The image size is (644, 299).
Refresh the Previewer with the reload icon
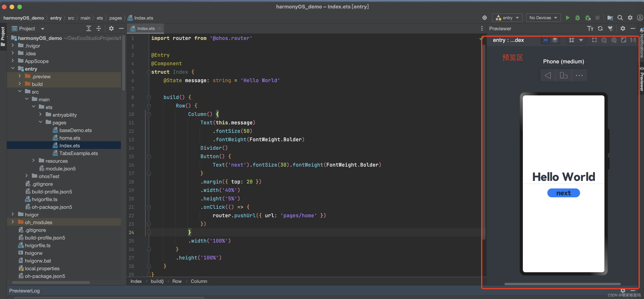click(600, 28)
